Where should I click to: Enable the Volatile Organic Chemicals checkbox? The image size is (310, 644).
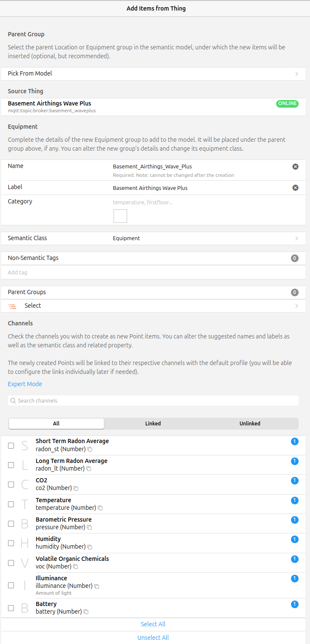[x=11, y=563]
